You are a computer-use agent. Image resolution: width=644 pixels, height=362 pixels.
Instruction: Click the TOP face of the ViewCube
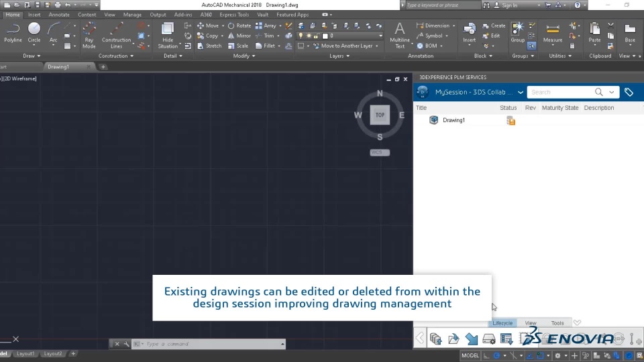tap(380, 115)
